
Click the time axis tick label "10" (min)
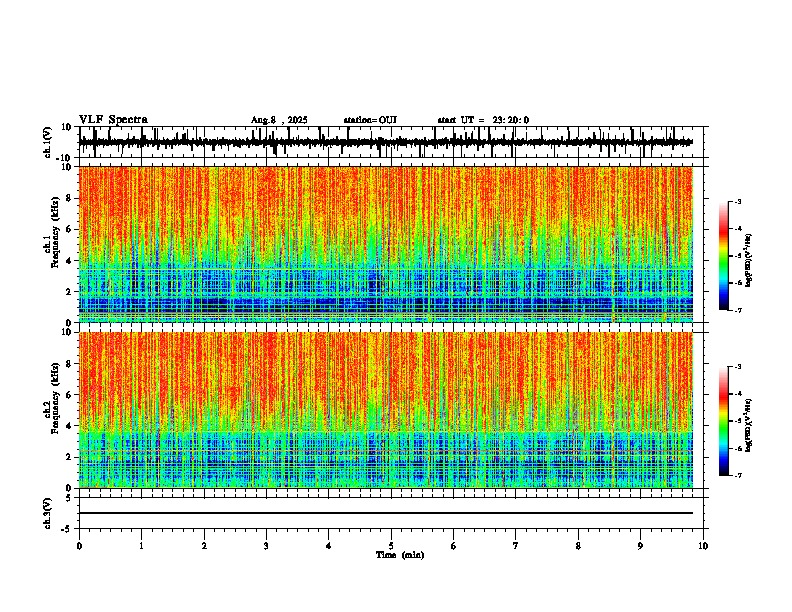click(x=703, y=546)
